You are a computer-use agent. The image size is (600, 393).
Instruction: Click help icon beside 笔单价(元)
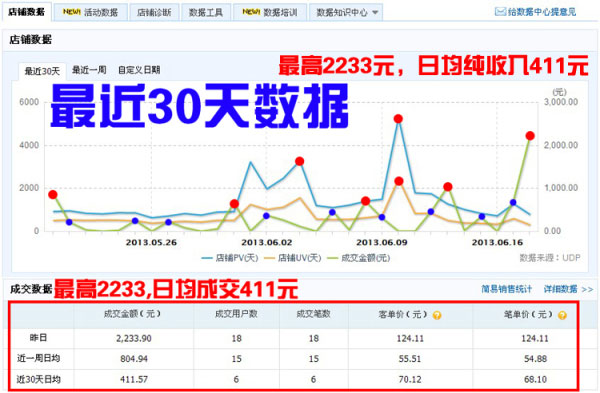pos(562,315)
